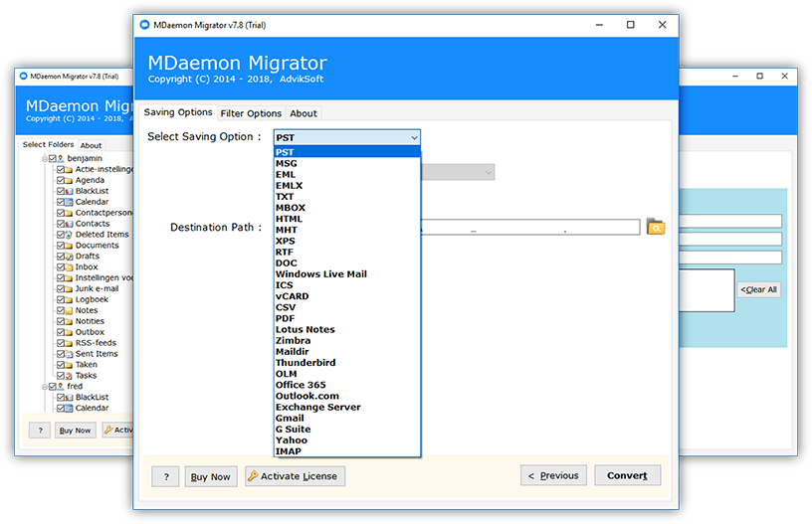Click the Sent Items folder icon
Image resolution: width=812 pixels, height=524 pixels.
(69, 354)
